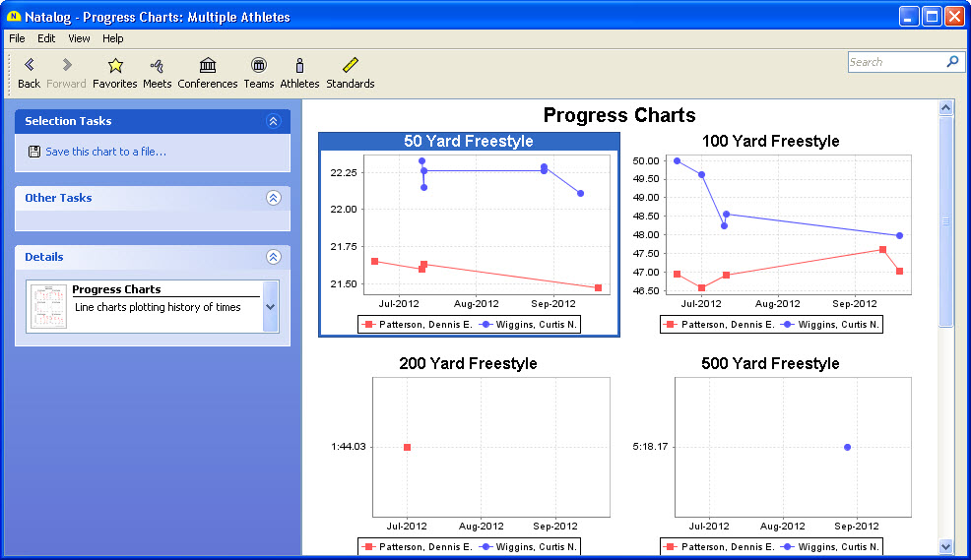Click Save this chart to a file link
The width and height of the screenshot is (971, 560).
(x=105, y=152)
